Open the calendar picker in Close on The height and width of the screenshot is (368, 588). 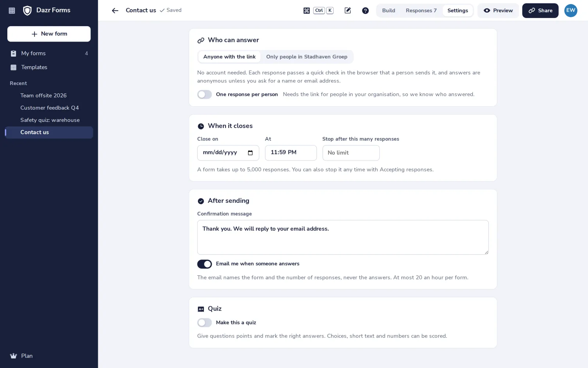click(250, 153)
